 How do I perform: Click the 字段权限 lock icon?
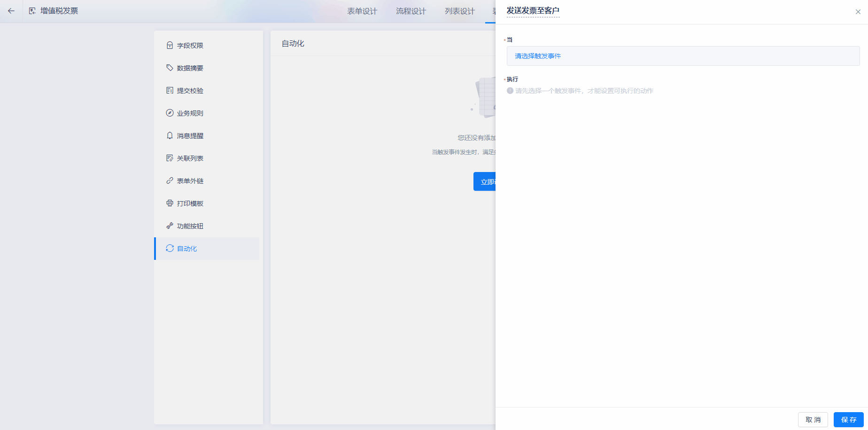[170, 46]
